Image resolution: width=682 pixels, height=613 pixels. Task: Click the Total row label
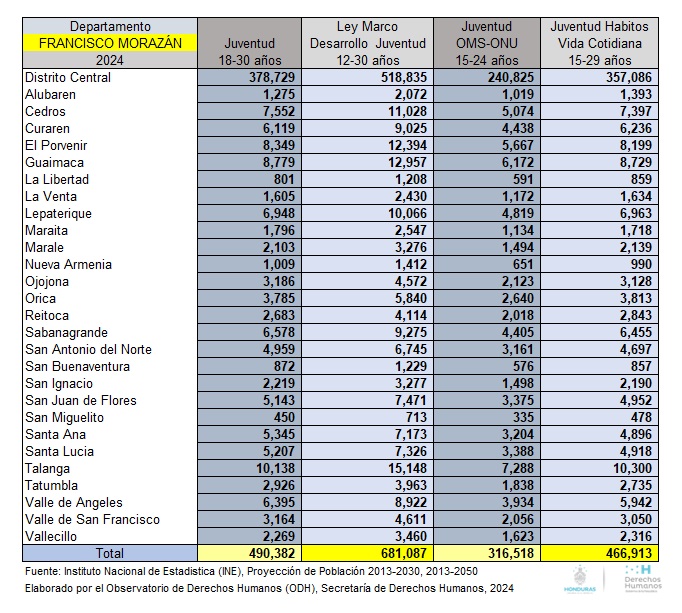click(111, 553)
